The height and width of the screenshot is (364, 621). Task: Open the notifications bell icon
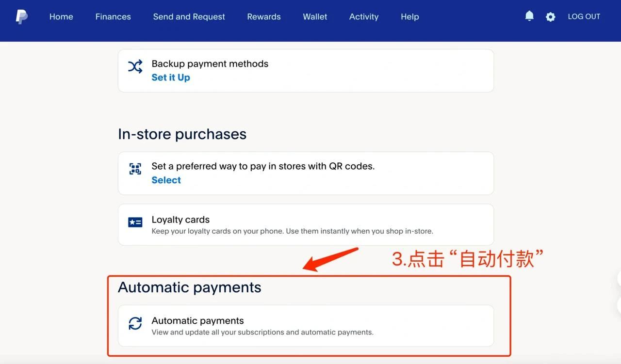coord(529,16)
